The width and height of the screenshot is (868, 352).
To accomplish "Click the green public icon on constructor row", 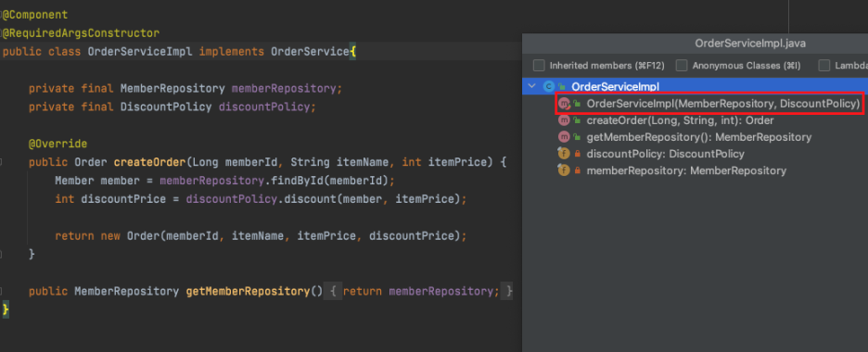I will [x=578, y=104].
